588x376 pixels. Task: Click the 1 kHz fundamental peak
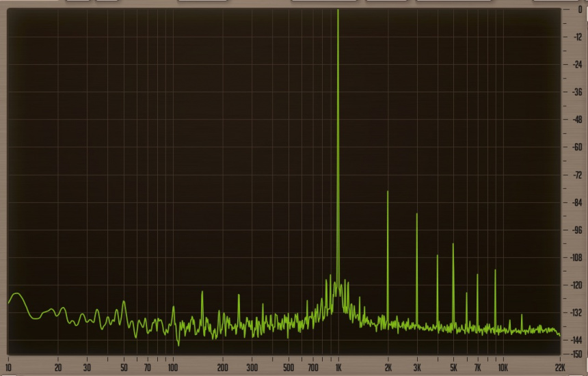click(338, 150)
